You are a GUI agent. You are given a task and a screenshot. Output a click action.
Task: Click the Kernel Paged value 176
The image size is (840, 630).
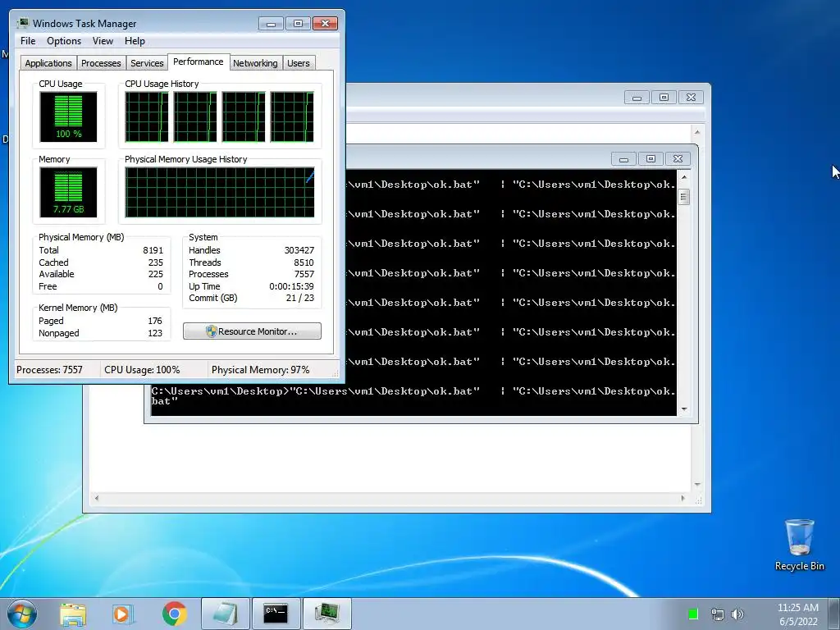[x=155, y=321]
